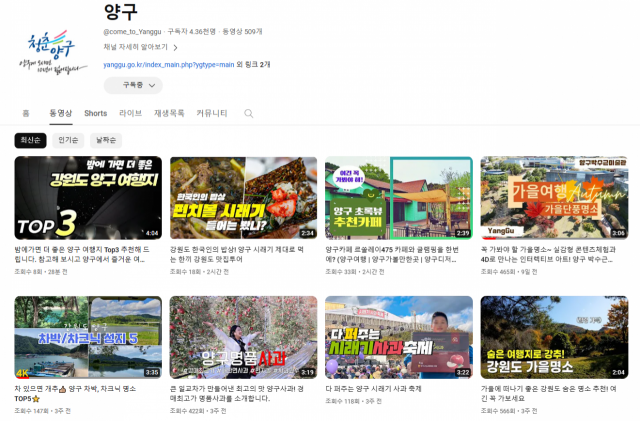Expand the 채널 자세히 알아보기 chevron
The width and height of the screenshot is (640, 421).
click(175, 47)
